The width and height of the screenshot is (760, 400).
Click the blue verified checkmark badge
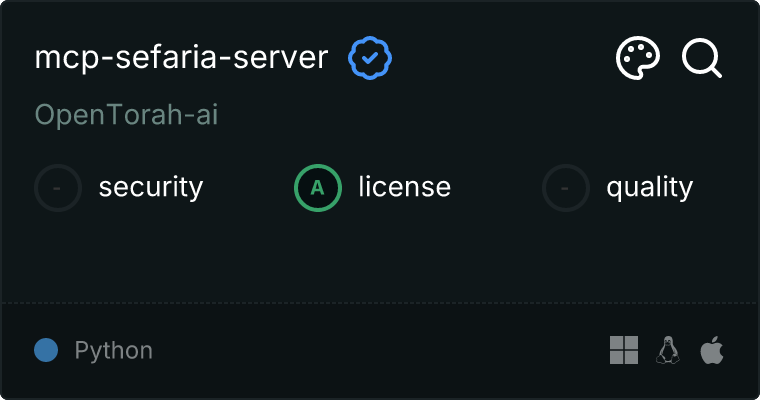click(x=370, y=59)
